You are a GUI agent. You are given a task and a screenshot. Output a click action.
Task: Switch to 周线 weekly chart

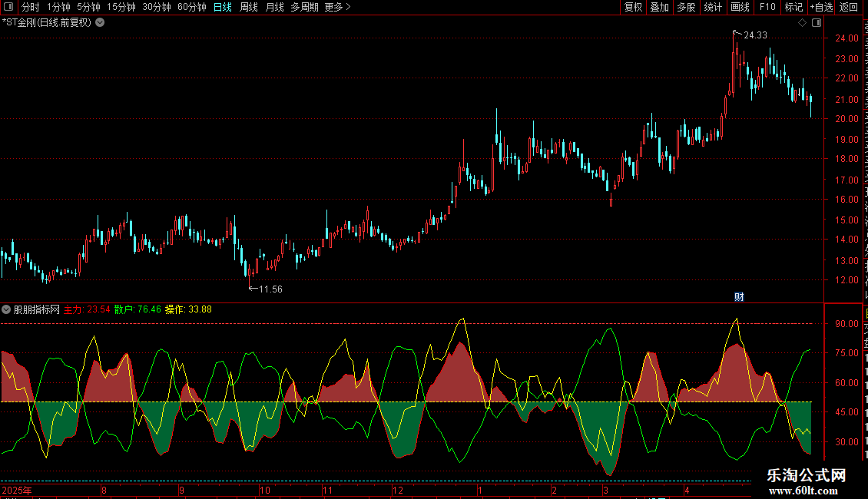pyautogui.click(x=249, y=7)
